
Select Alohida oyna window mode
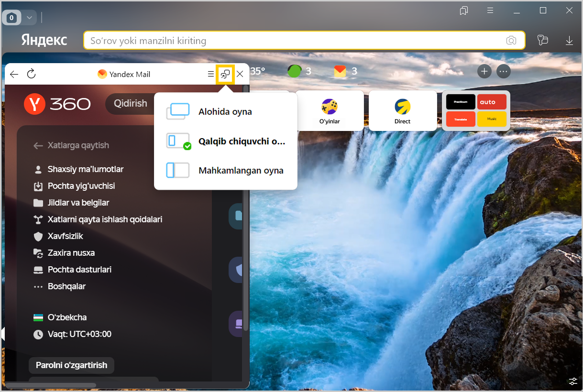pyautogui.click(x=225, y=112)
